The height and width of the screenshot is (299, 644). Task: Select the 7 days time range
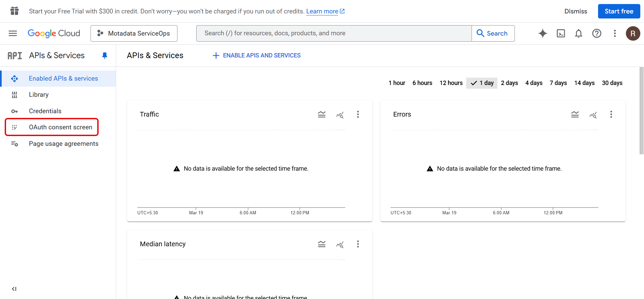(558, 83)
